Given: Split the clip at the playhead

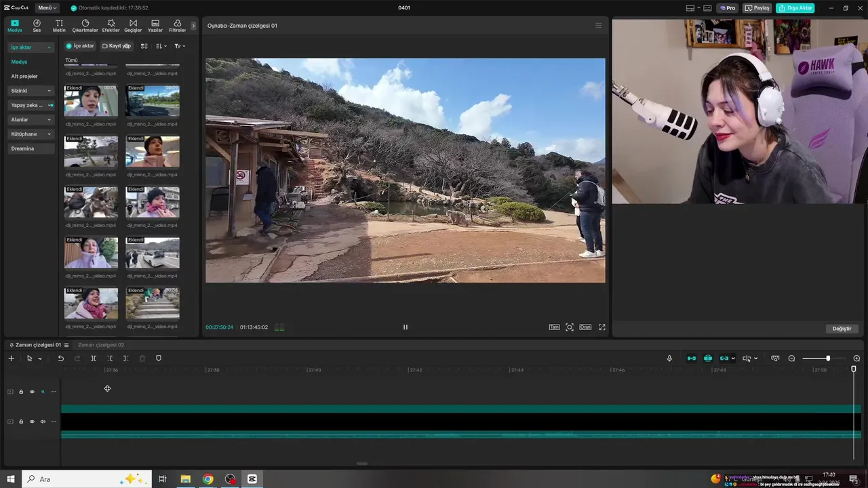Looking at the screenshot, I should [x=94, y=359].
